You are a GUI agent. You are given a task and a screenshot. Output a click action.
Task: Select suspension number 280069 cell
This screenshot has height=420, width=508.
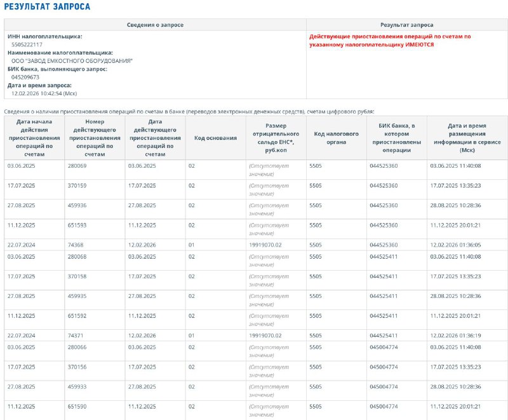pyautogui.click(x=77, y=166)
